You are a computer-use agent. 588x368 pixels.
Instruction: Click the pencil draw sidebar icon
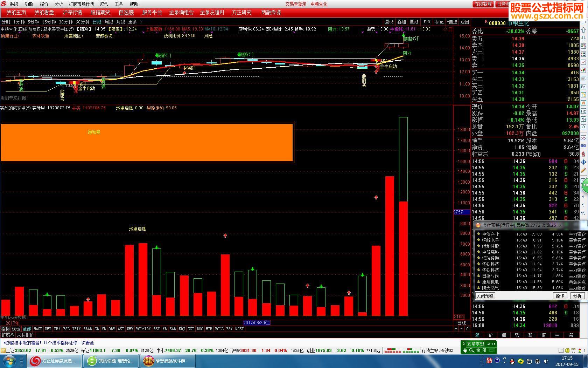coord(583,170)
